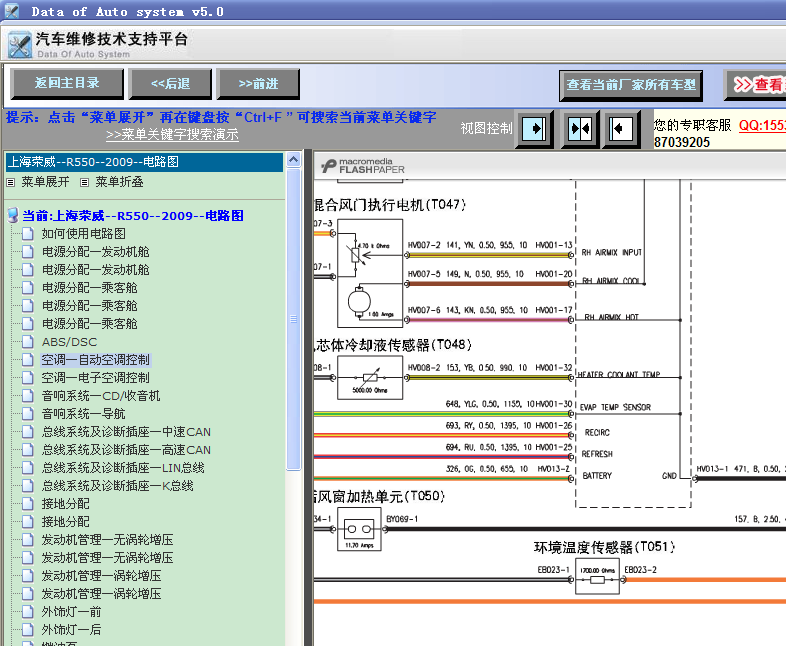This screenshot has height=646, width=786.
Task: Click the page icon beside 外饰灯—前
Action: 28,612
